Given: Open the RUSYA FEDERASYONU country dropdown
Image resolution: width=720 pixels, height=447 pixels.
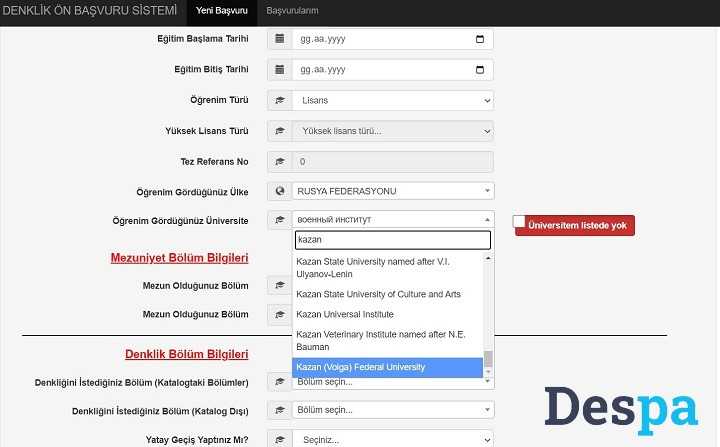Looking at the screenshot, I should pos(393,191).
